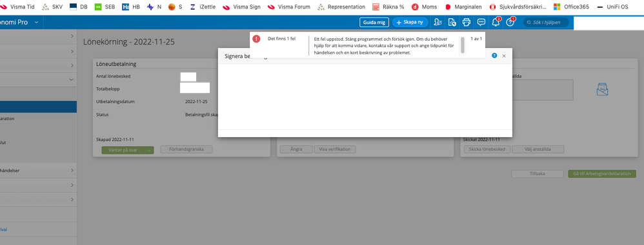Click the Tillbaka button
Viewport: 644px width, 245px height.
(538, 174)
